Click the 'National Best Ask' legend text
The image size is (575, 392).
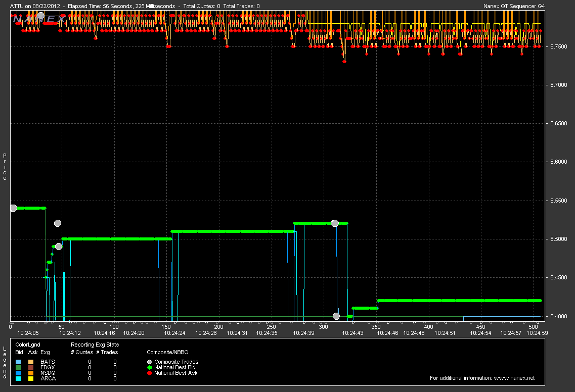(x=176, y=373)
